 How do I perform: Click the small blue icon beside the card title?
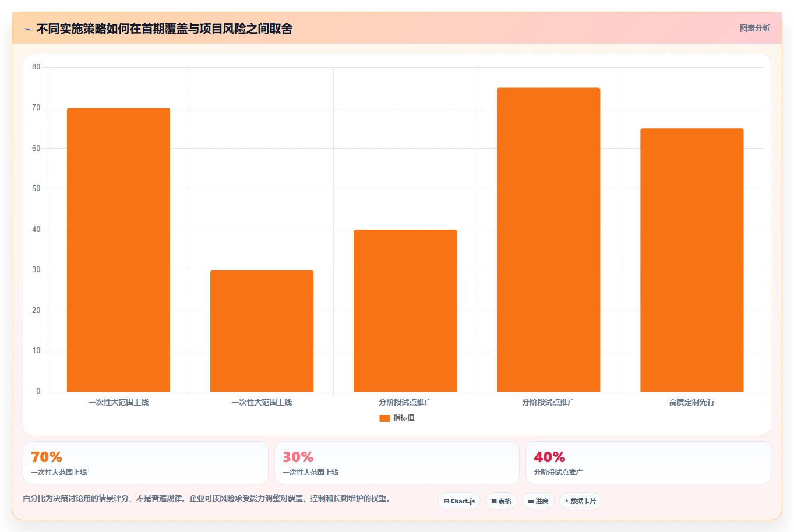(27, 29)
